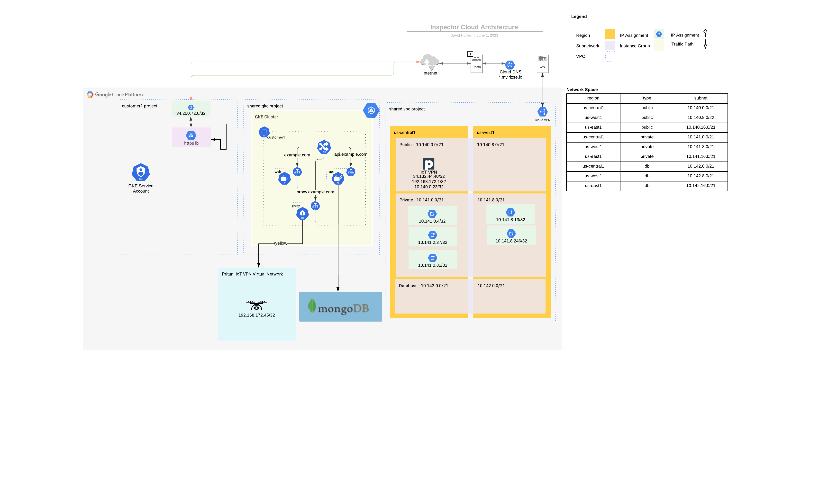This screenshot has height=504, width=828.
Task: Click the drone graphic in Pritunl network
Action: click(x=257, y=305)
